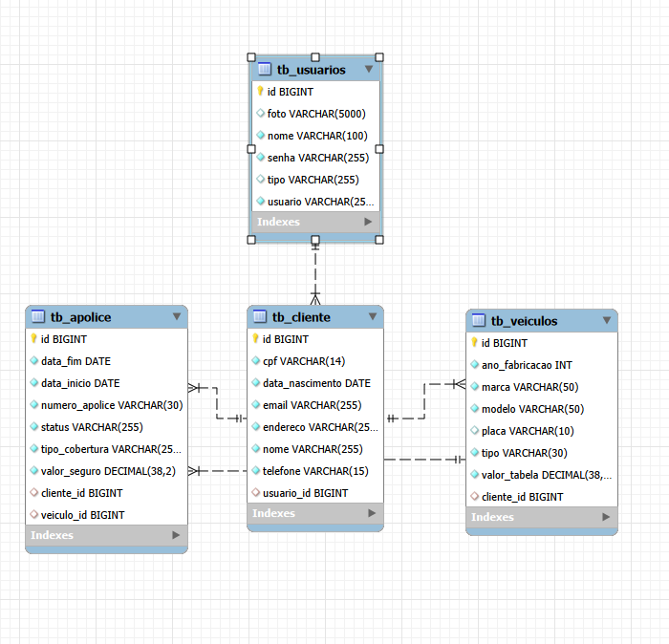Select tipo_cobertura VARCHAR(25... column row

[107, 449]
